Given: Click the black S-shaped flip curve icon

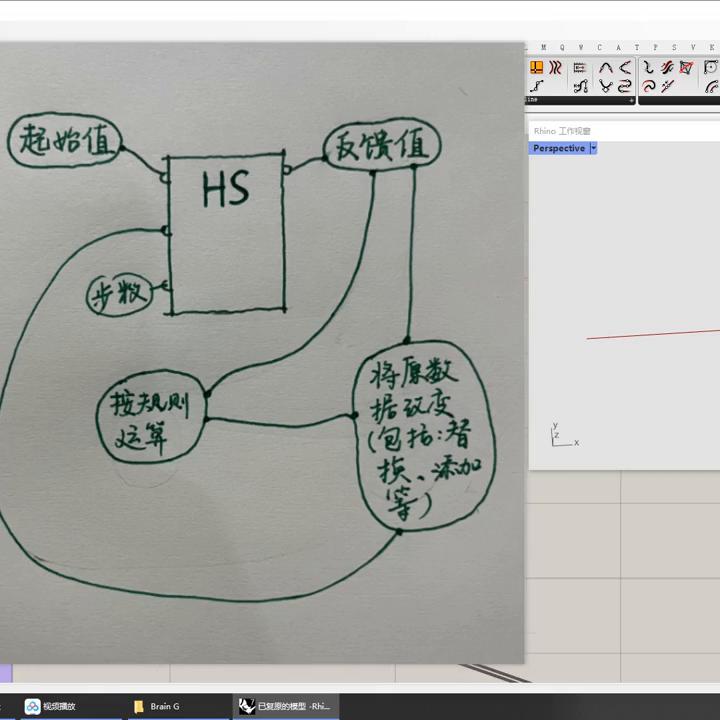Looking at the screenshot, I should coord(648,68).
